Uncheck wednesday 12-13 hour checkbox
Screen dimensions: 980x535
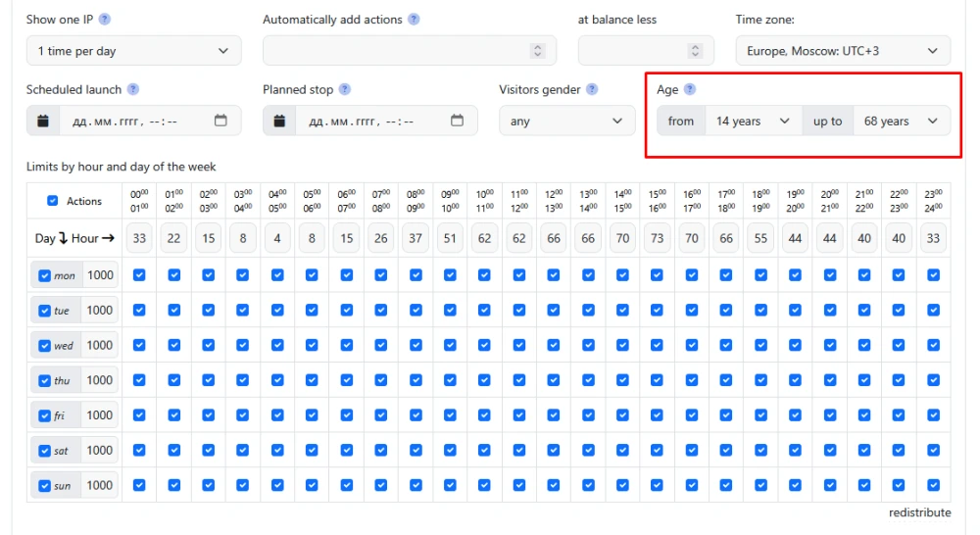[554, 345]
